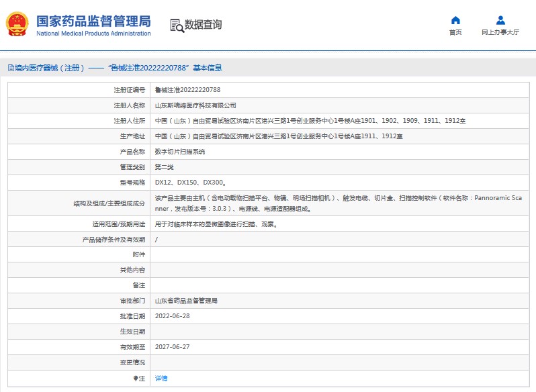The image size is (536, 392).
Task: Click registrant name 山东斯瑞缔医疗科技有限公司
Action: click(195, 105)
